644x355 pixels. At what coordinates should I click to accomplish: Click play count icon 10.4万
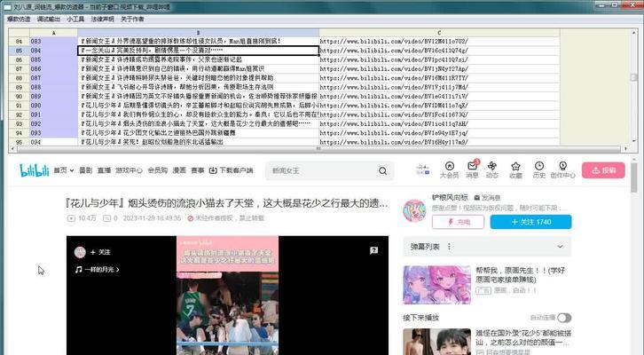pyautogui.click(x=71, y=218)
